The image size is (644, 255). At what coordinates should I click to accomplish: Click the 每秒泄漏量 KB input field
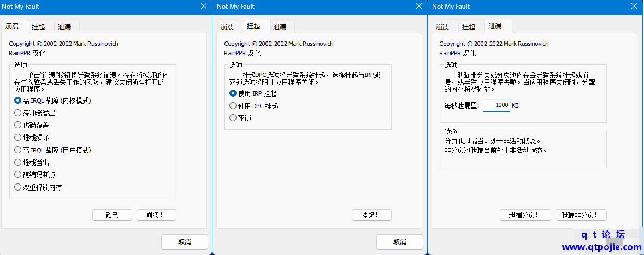[496, 105]
